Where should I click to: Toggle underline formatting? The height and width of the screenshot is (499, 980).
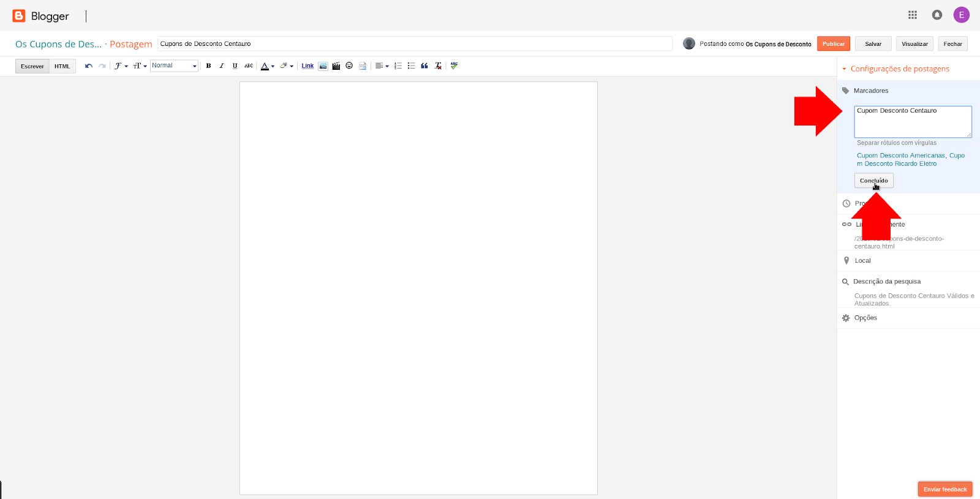(x=235, y=66)
